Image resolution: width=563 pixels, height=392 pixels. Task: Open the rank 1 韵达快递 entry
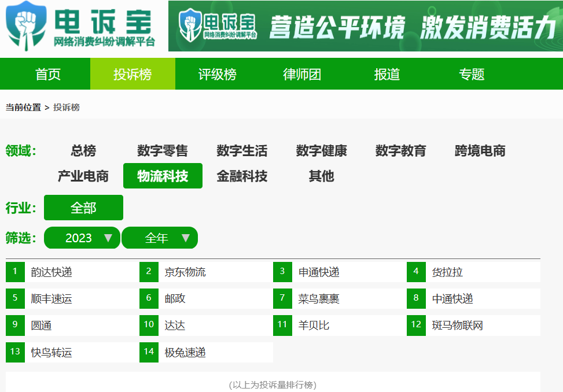[x=51, y=272]
